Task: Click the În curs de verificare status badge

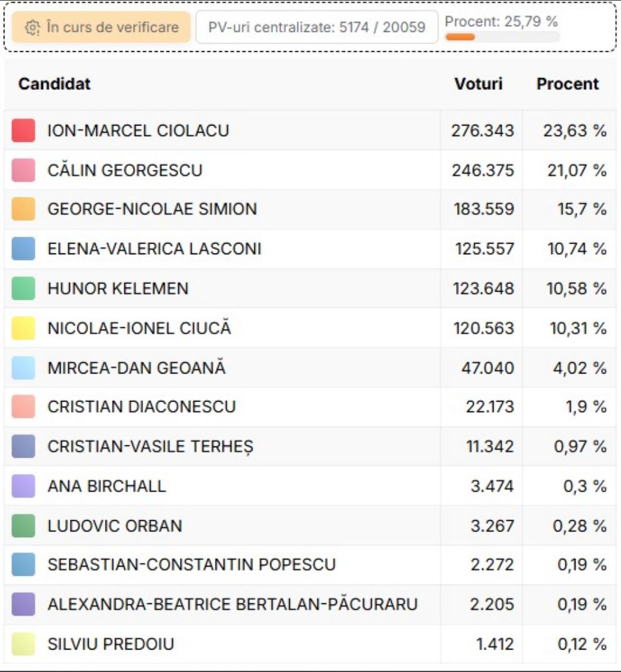Action: 101,27
